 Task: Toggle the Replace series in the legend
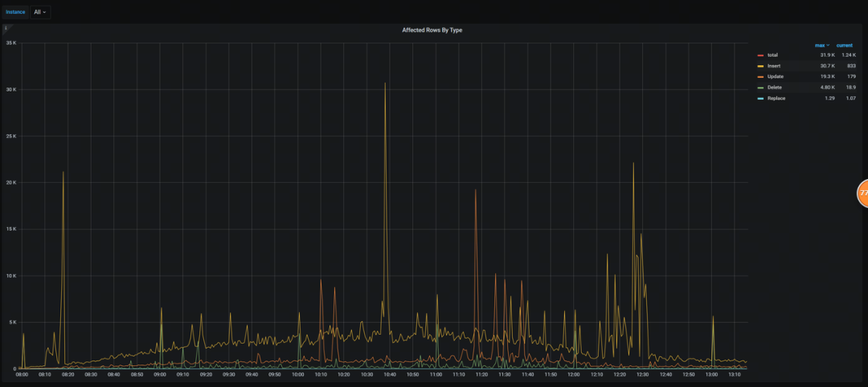[x=776, y=98]
